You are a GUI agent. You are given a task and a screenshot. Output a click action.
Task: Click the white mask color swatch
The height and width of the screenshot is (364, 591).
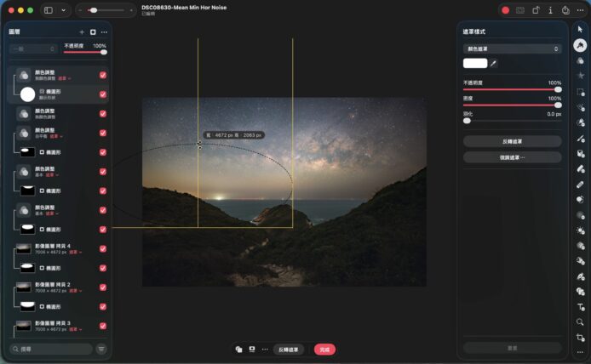474,63
